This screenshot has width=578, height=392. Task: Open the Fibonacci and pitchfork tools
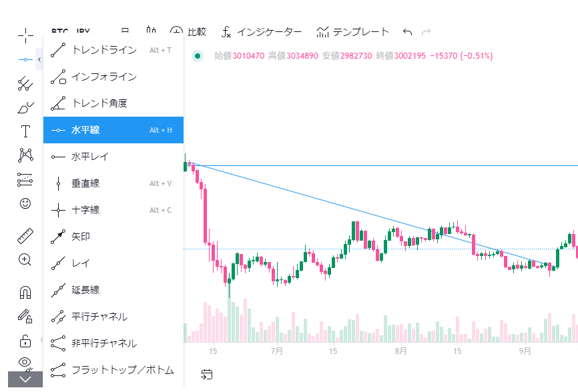coord(25,83)
